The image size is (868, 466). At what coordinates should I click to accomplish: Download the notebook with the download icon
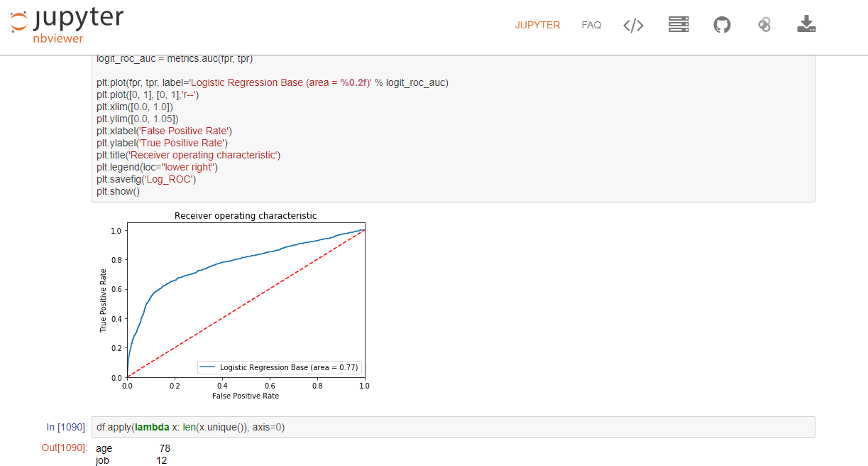click(x=806, y=25)
